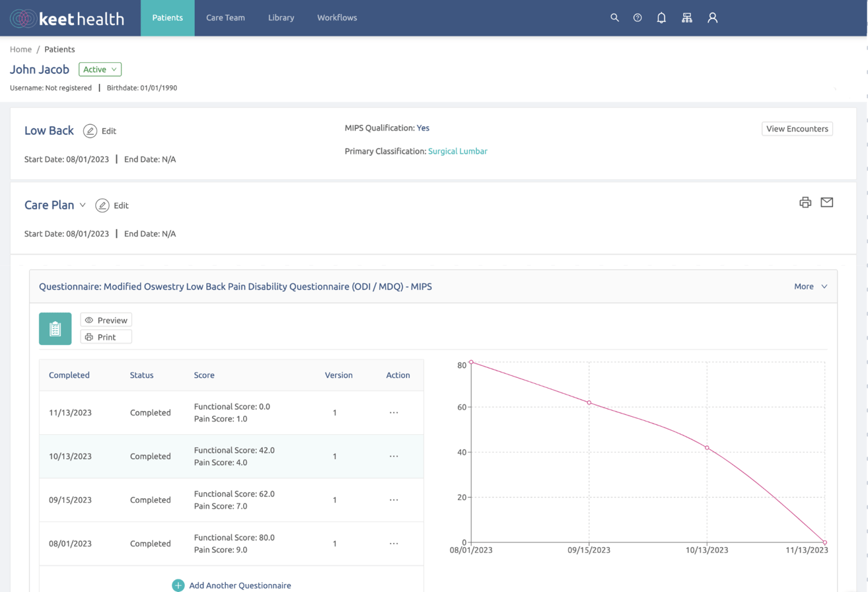The image size is (868, 592).
Task: Select the teal clipboard questionnaire icon
Action: coord(55,328)
